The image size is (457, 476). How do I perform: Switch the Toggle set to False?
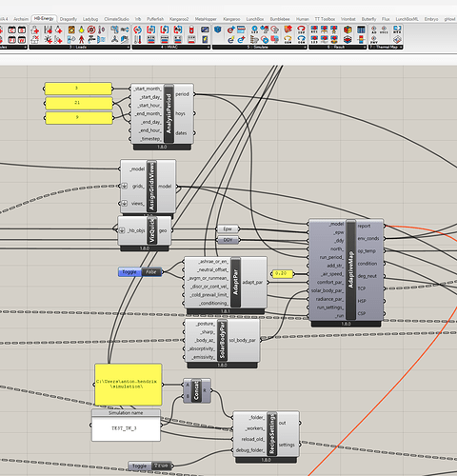pyautogui.click(x=140, y=272)
